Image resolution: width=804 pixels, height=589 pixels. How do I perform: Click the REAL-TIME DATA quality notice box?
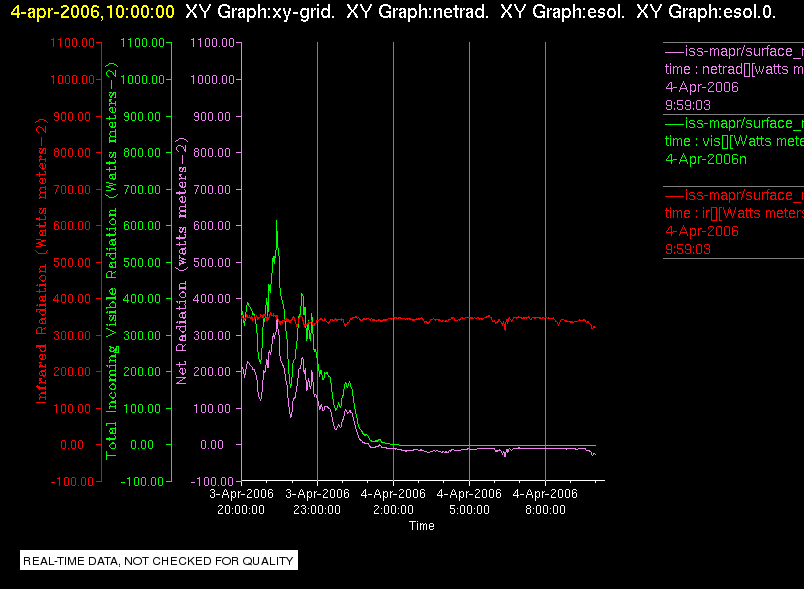click(x=159, y=560)
